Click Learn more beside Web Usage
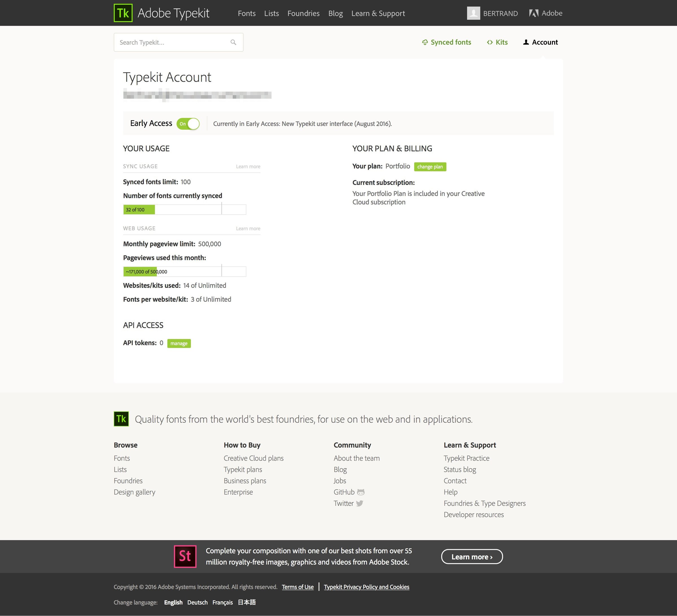Screen dimensions: 677x616 point(248,229)
